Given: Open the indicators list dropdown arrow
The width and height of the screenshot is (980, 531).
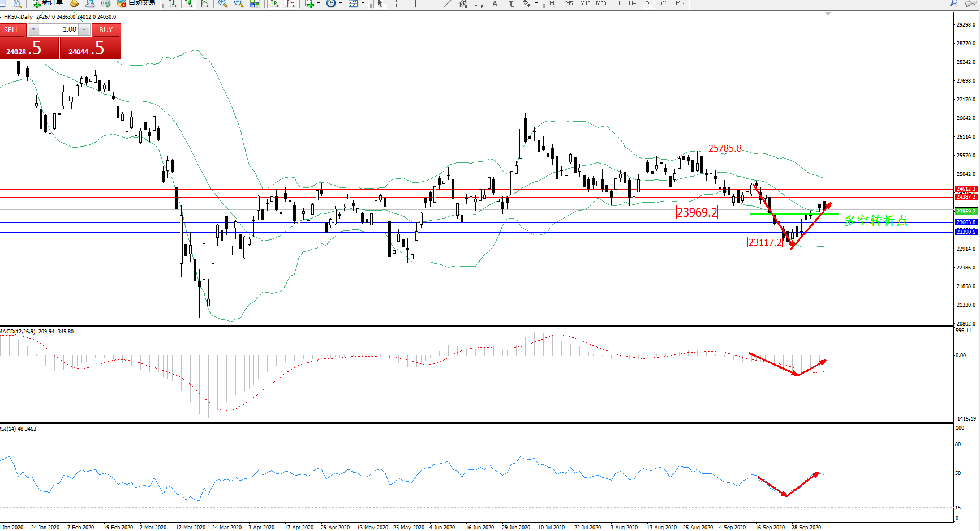Looking at the screenshot, I should [319, 3].
